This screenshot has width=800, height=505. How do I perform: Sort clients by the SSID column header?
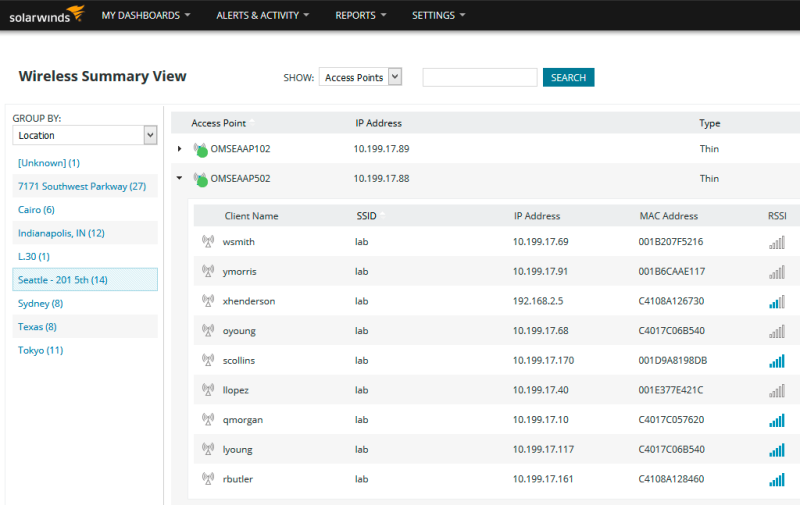[366, 216]
